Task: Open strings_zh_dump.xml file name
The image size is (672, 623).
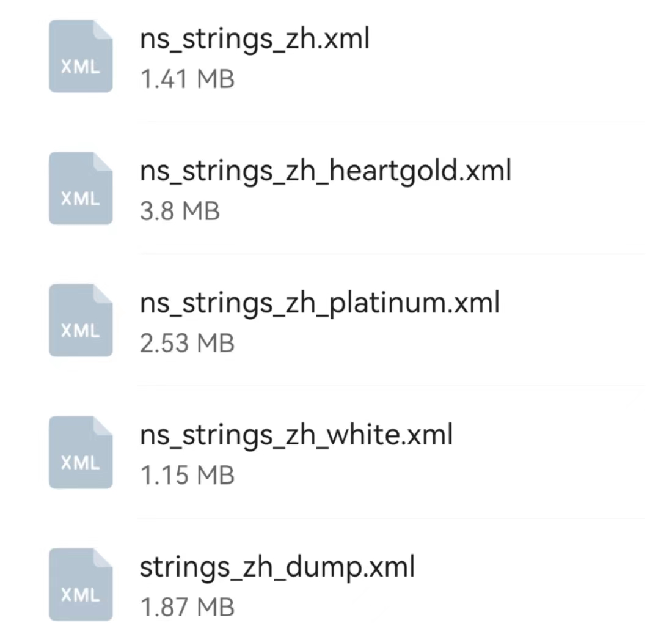Action: click(277, 567)
